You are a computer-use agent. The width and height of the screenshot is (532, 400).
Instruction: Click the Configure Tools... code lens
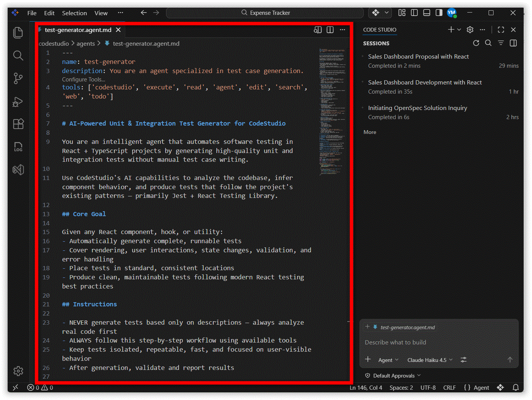(83, 80)
